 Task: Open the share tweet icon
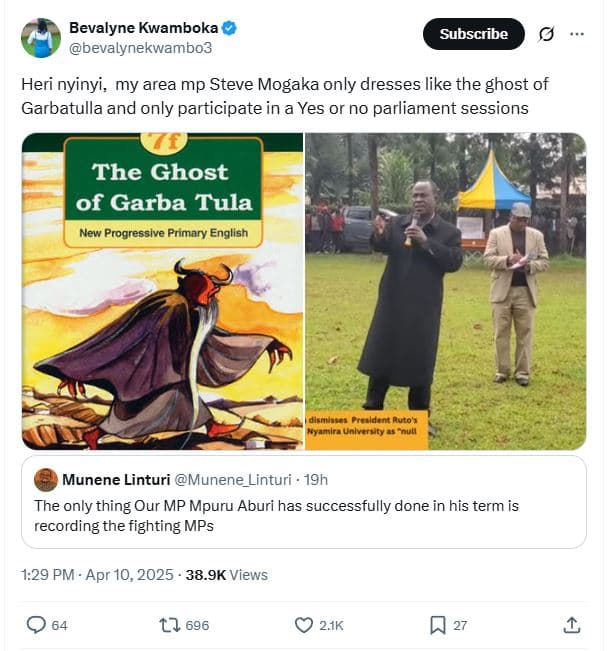572,625
